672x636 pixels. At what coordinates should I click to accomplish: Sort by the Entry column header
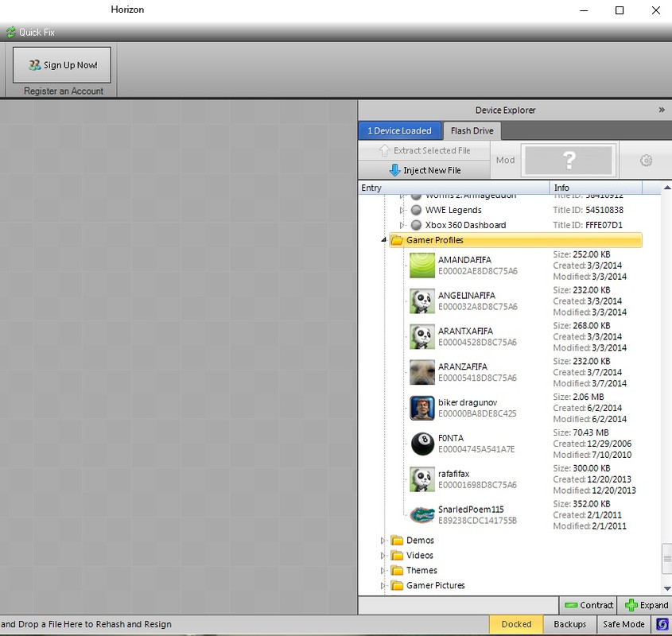click(454, 188)
